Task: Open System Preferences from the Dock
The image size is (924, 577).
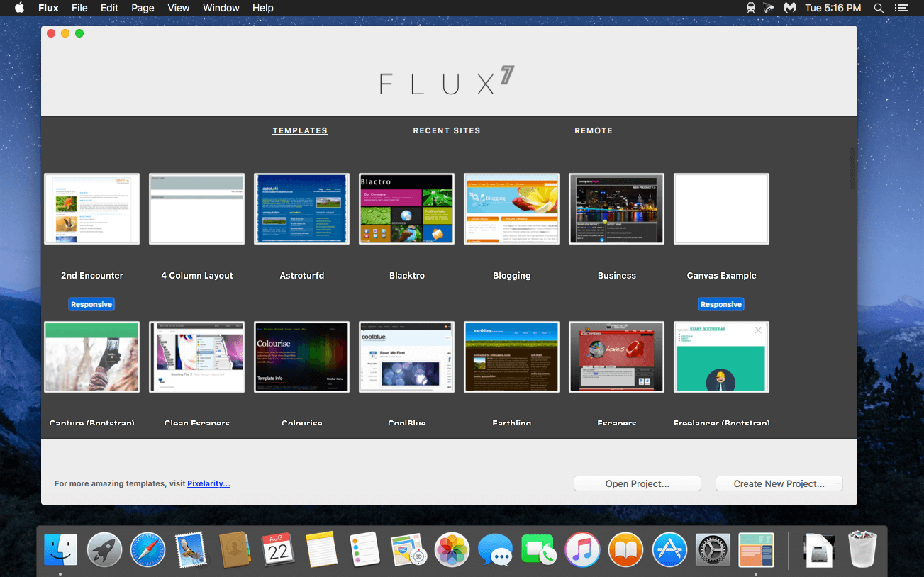Action: (713, 550)
